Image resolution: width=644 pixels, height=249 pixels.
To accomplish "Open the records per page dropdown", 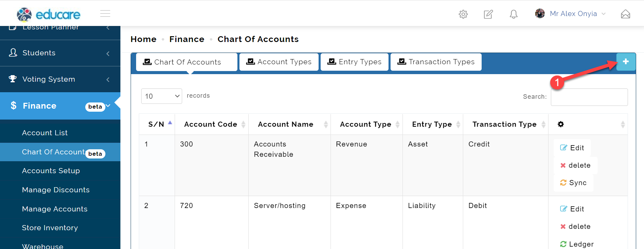I will point(162,96).
